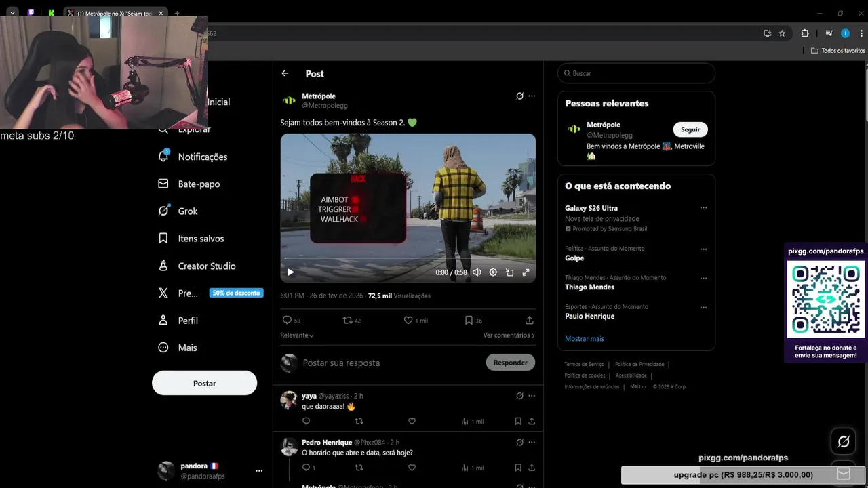Screen dimensions: 868x488
Task: Open options for Golpe trend
Action: [703, 249]
